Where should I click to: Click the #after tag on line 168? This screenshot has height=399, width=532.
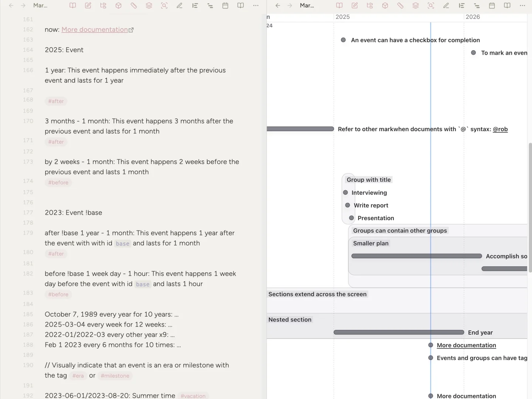coord(56,101)
